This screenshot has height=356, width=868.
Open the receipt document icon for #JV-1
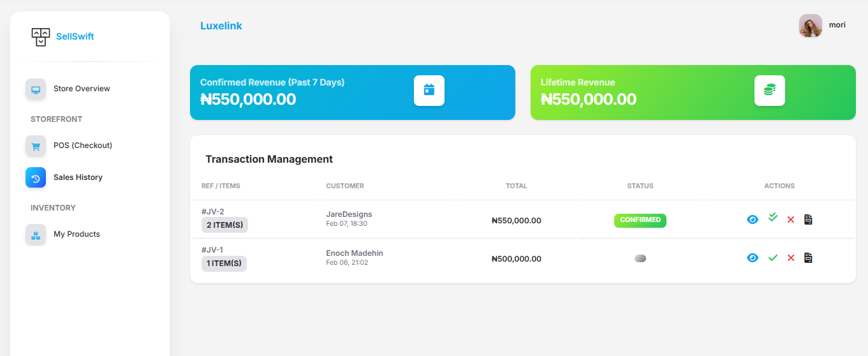[808, 258]
